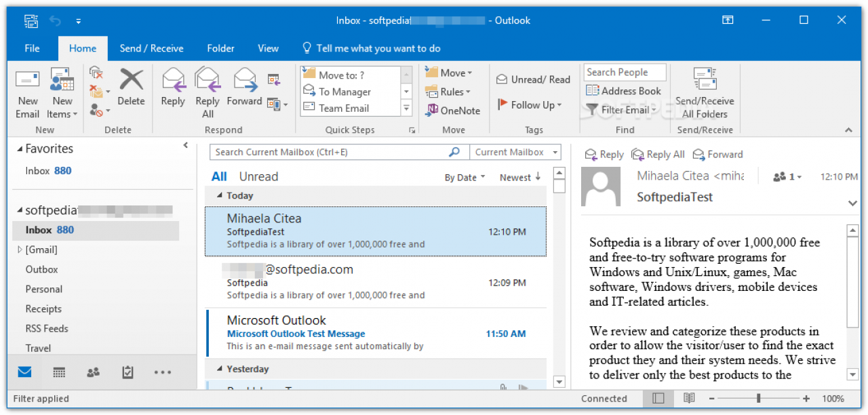The height and width of the screenshot is (415, 868).
Task: Open Tasks view in navigation bar
Action: pyautogui.click(x=127, y=372)
